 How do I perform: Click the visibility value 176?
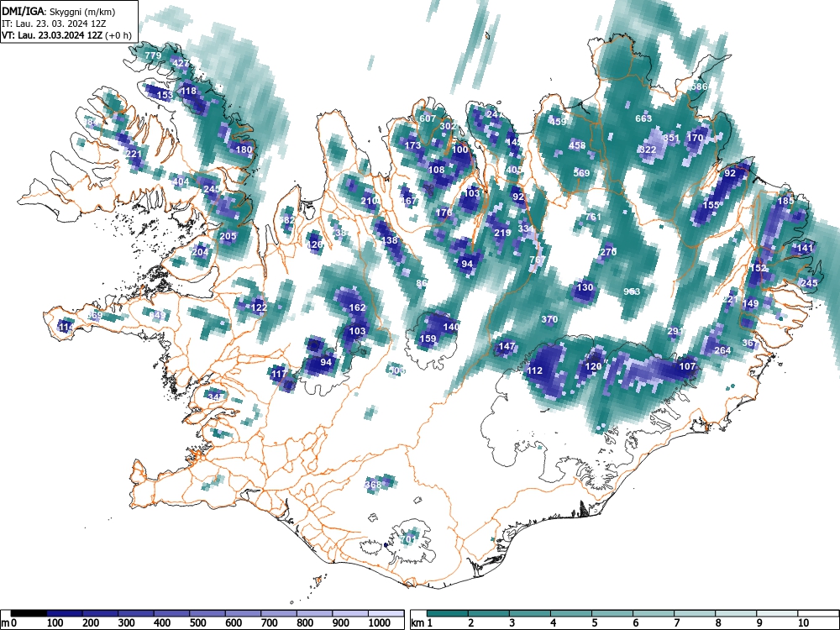tap(444, 213)
